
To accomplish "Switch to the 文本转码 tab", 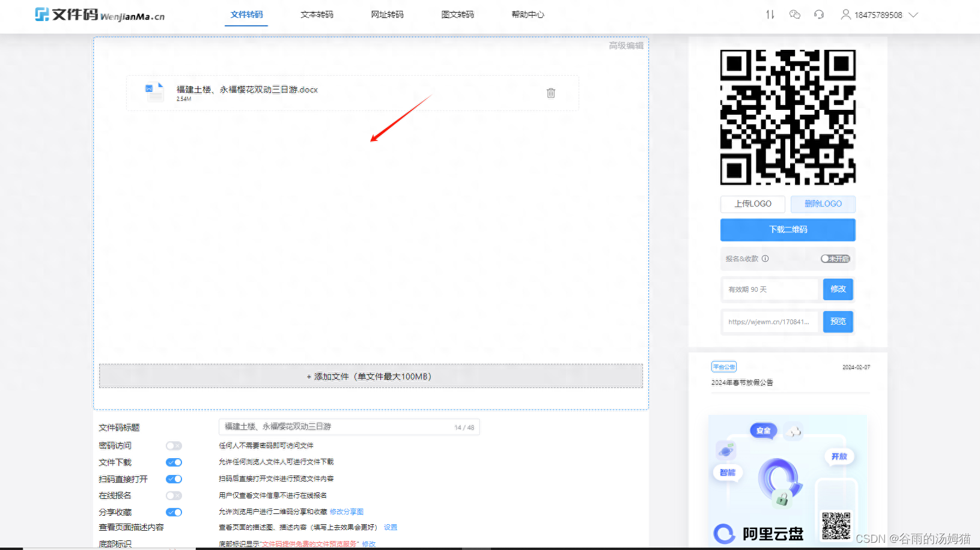I will 317,14.
